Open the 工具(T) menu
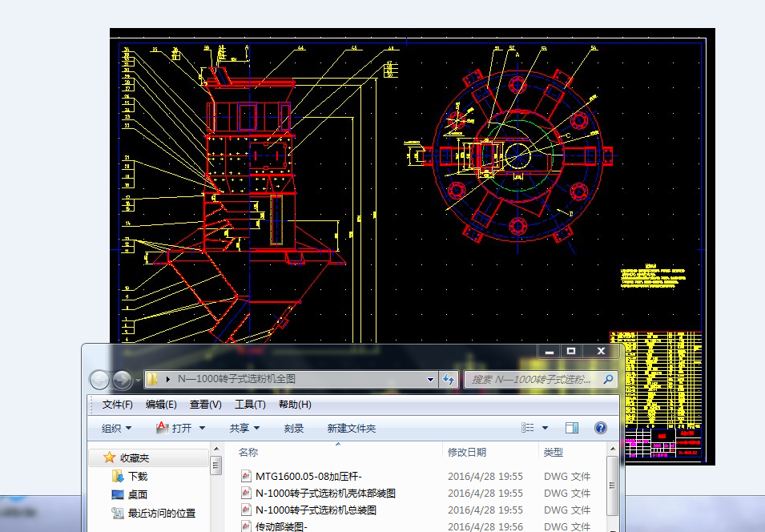 (x=250, y=404)
